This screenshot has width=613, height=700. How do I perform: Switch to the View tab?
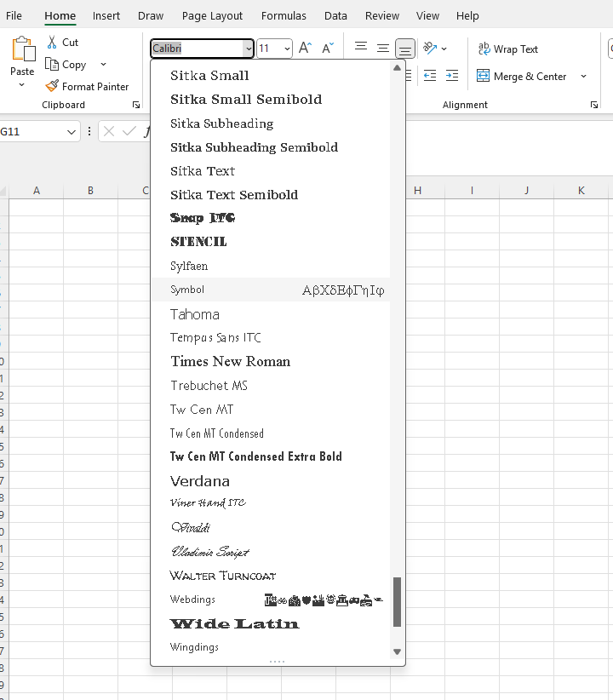click(427, 16)
